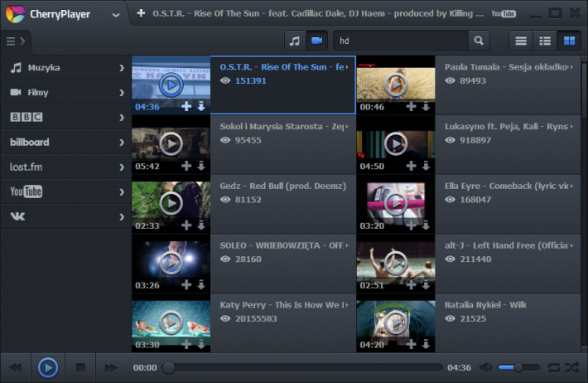Add O.S.T.R. video to playlist with plus
This screenshot has width=588, height=383.
[186, 106]
